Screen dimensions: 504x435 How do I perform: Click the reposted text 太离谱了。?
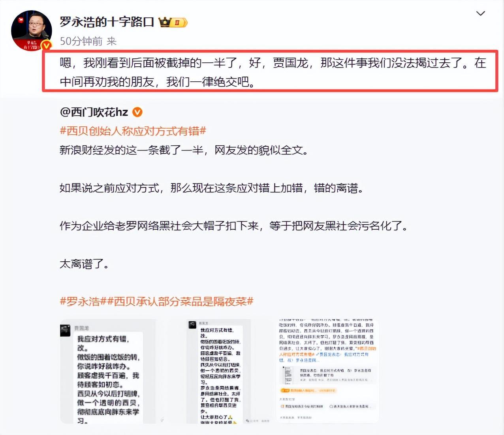coord(84,264)
